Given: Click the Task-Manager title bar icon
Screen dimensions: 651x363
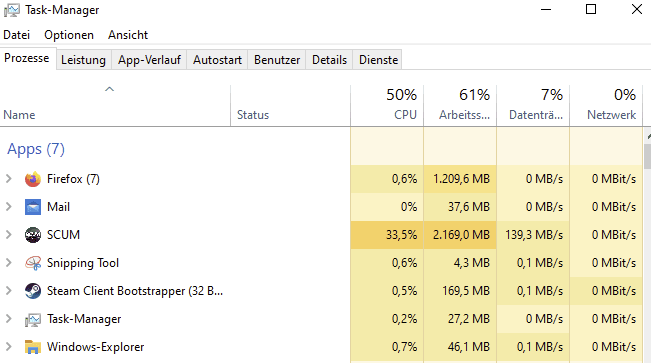Looking at the screenshot, I should click(12, 10).
